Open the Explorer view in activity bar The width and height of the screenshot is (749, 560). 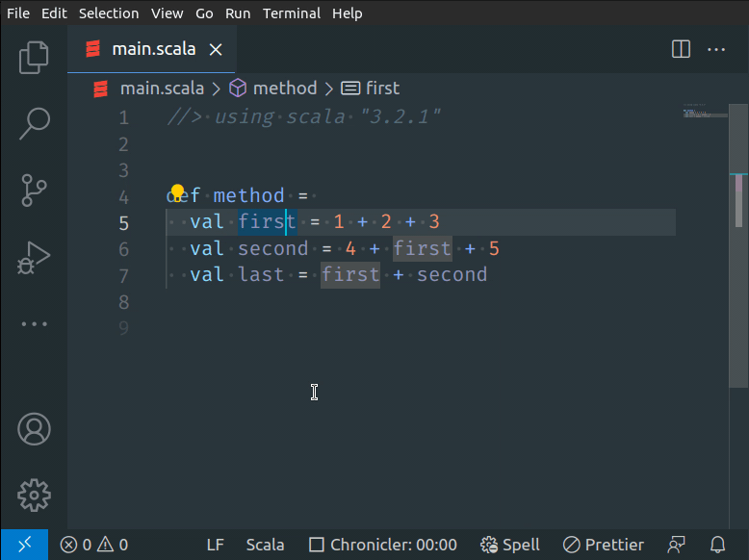[34, 58]
